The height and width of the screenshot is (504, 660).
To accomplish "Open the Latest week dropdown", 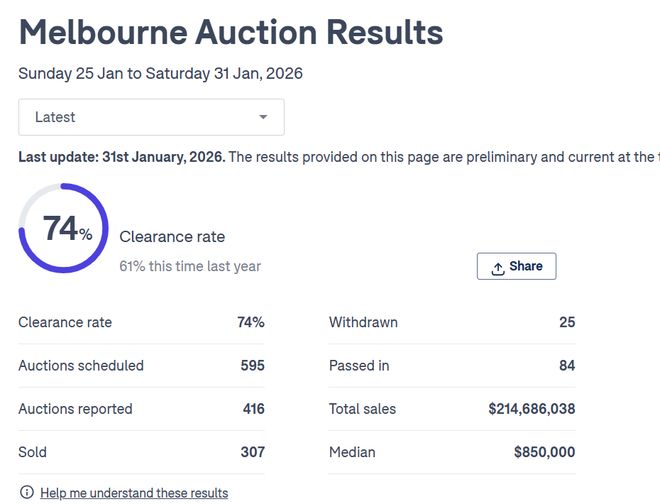I will [x=151, y=117].
